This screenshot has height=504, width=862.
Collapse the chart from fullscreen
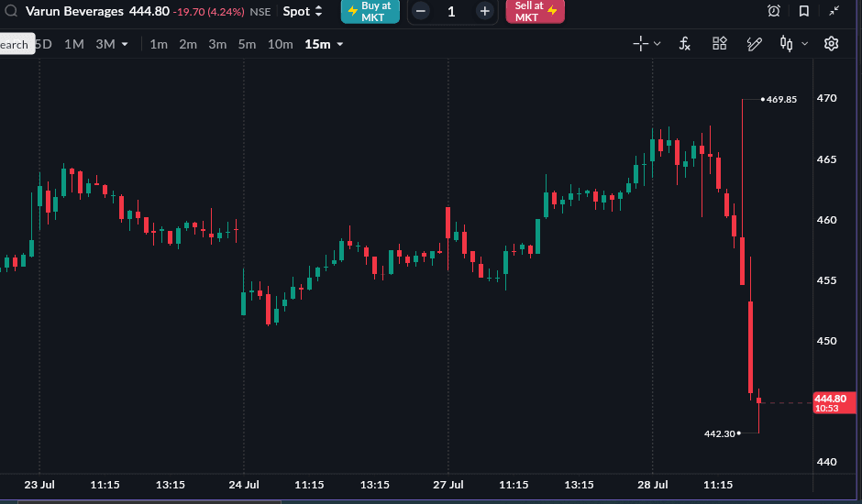[x=834, y=10]
